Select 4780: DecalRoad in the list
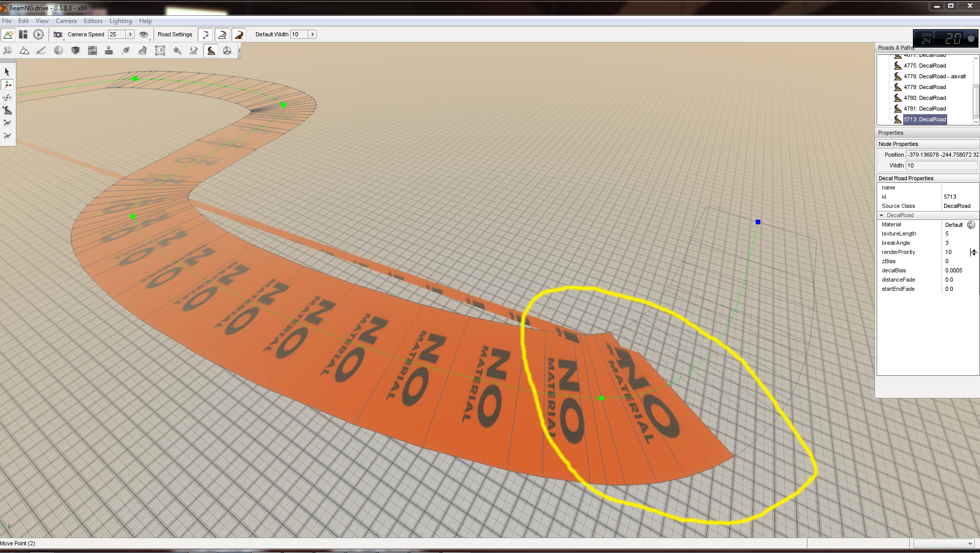This screenshot has width=980, height=553. pyautogui.click(x=925, y=98)
